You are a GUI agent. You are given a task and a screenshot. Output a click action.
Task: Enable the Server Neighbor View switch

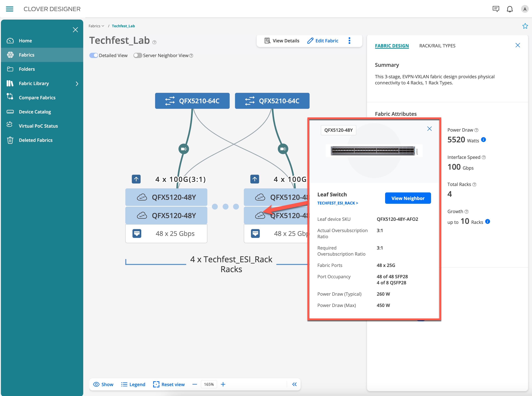pyautogui.click(x=138, y=55)
